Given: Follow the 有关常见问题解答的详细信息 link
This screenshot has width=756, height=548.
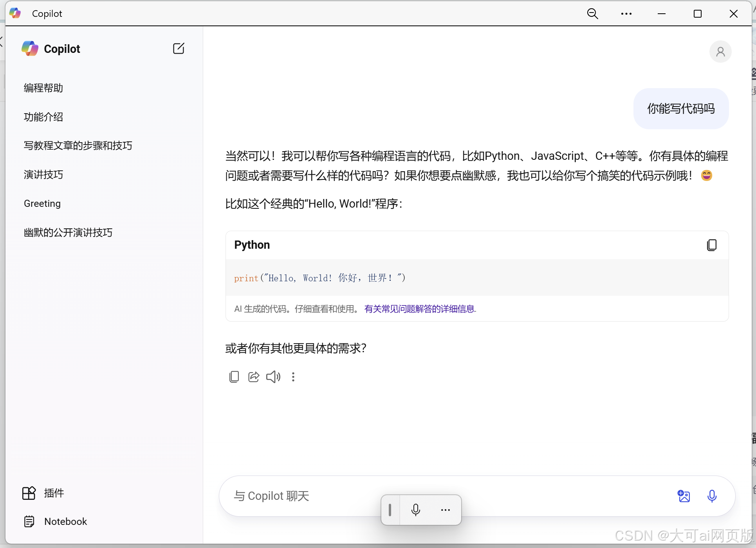Looking at the screenshot, I should [x=420, y=309].
